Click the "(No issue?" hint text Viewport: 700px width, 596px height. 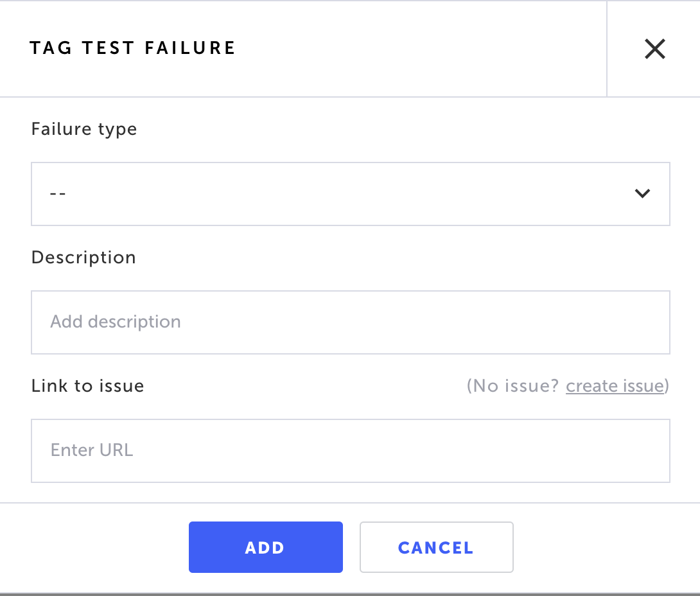click(513, 386)
